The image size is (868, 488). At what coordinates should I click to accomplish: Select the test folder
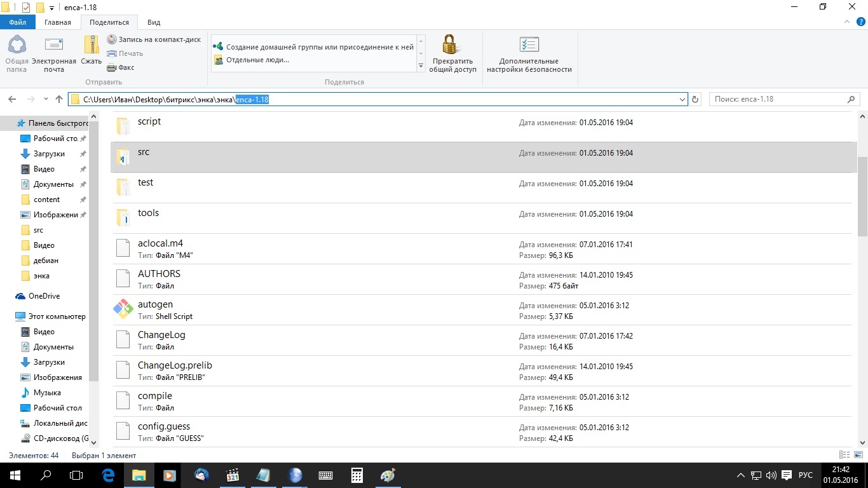pyautogui.click(x=481, y=187)
